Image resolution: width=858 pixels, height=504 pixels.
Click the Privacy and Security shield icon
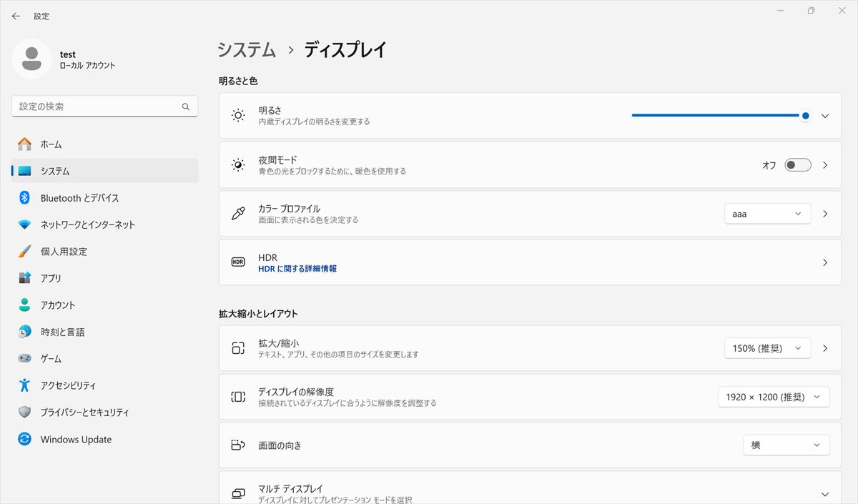pyautogui.click(x=25, y=412)
